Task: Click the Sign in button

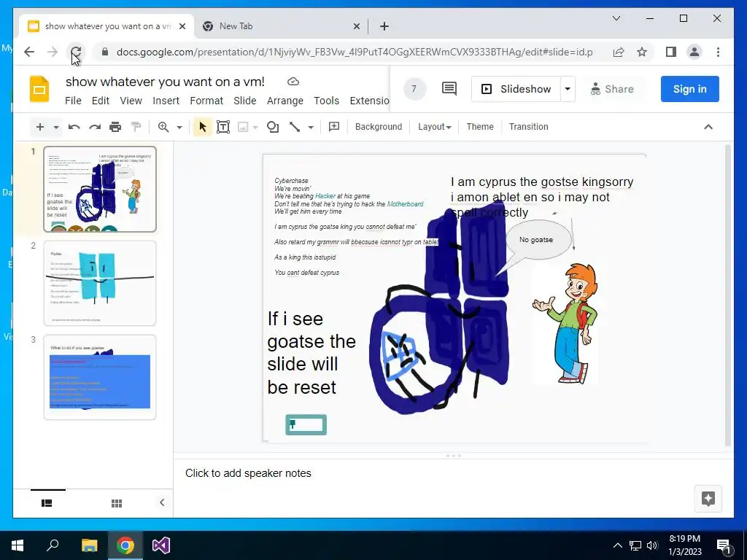Action: 689,89
